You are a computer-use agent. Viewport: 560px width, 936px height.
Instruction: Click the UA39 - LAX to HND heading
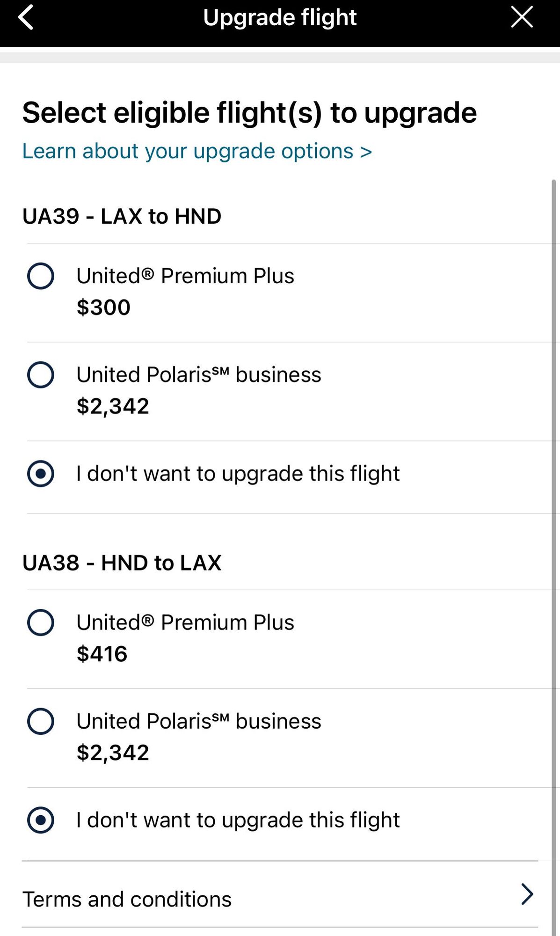122,216
